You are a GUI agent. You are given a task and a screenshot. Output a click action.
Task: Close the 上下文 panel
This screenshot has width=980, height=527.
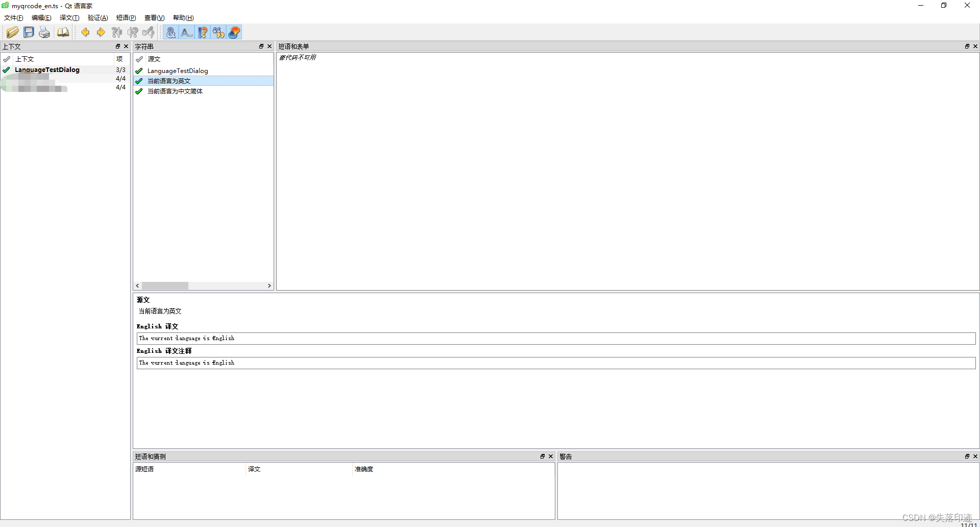(x=126, y=46)
